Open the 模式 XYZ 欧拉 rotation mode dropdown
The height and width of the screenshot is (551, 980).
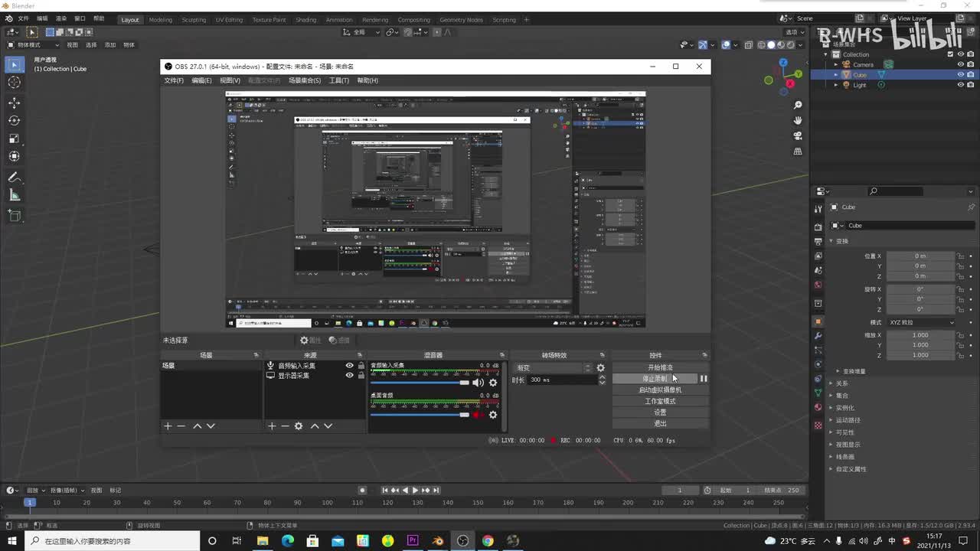coord(922,322)
